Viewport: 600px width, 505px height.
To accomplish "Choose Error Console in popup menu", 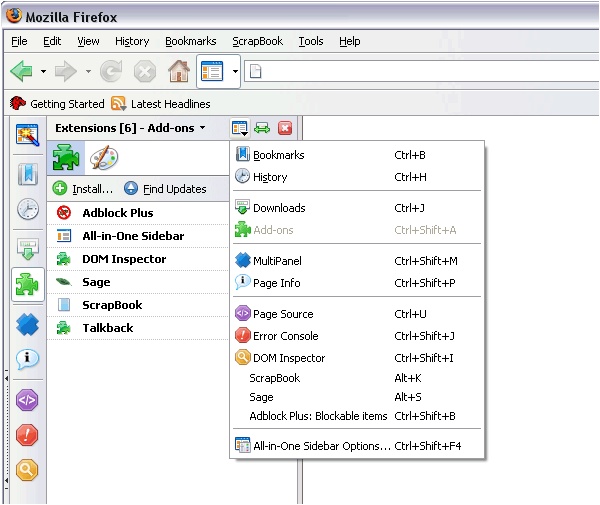I will tap(357, 336).
